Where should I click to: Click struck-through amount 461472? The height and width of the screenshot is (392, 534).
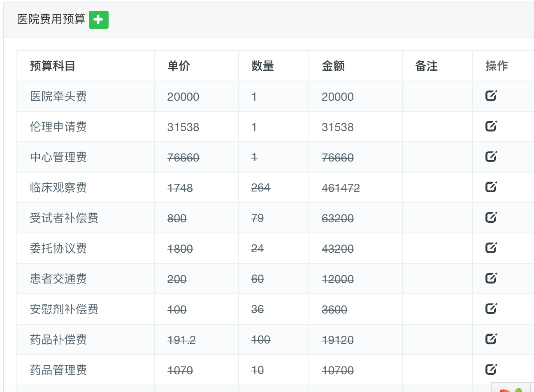[341, 188]
